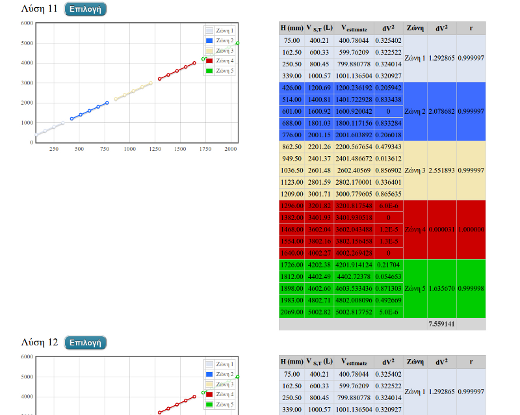Screen dimensions: 520x415
Task: Click the 2.078682 zone dV² cell
Action: [442, 111]
